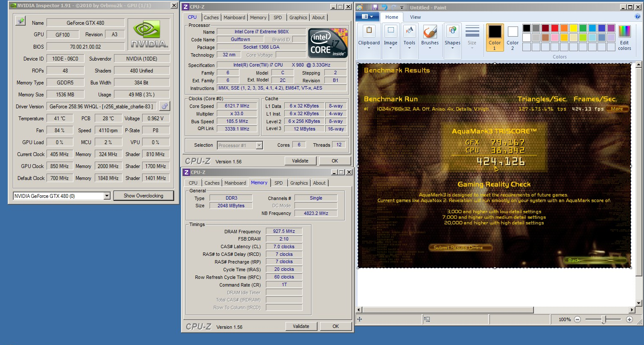Open Paint Help question mark icon

click(638, 17)
